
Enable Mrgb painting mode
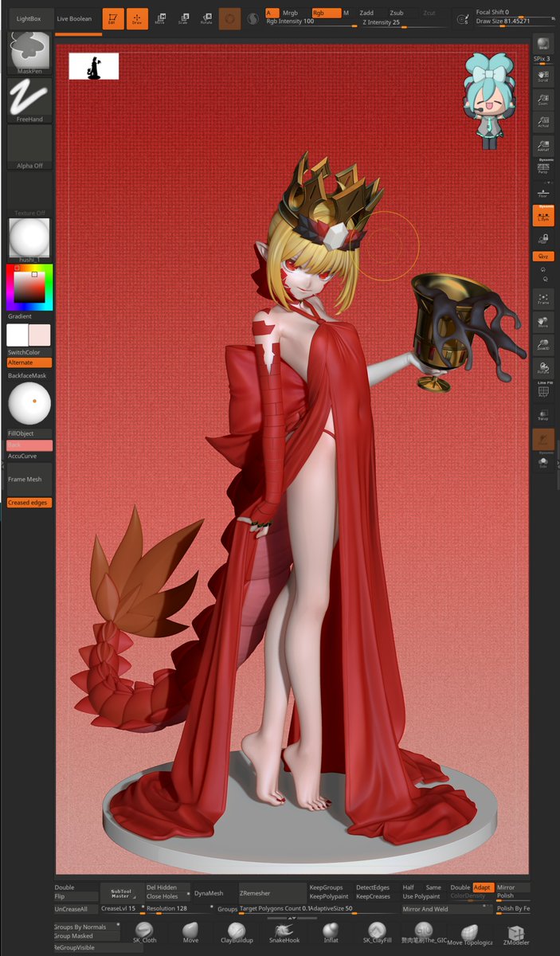tap(293, 13)
